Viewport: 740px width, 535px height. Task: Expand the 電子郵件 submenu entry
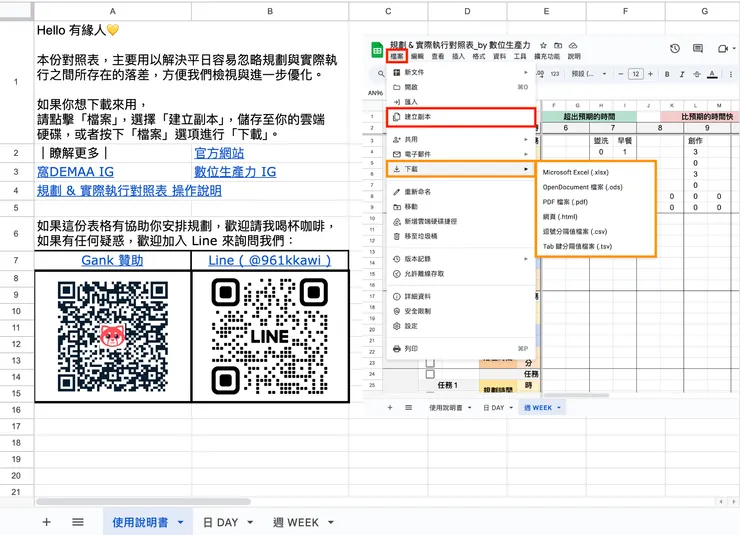461,154
